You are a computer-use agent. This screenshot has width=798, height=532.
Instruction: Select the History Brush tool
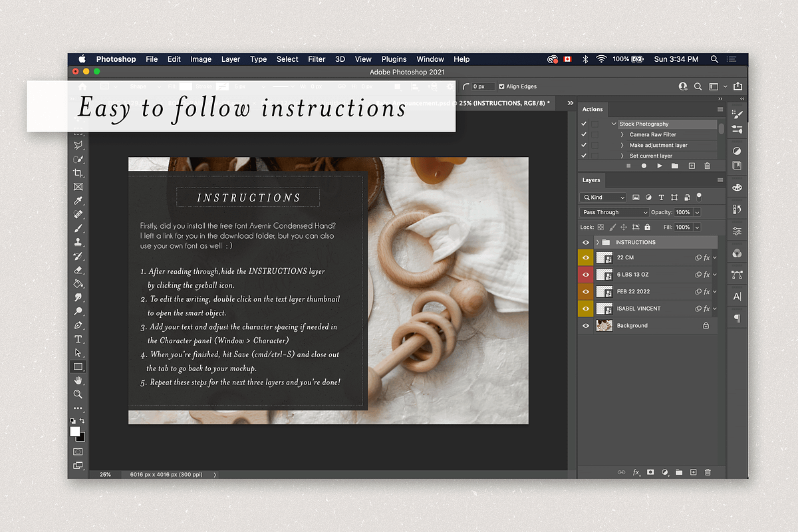(78, 256)
